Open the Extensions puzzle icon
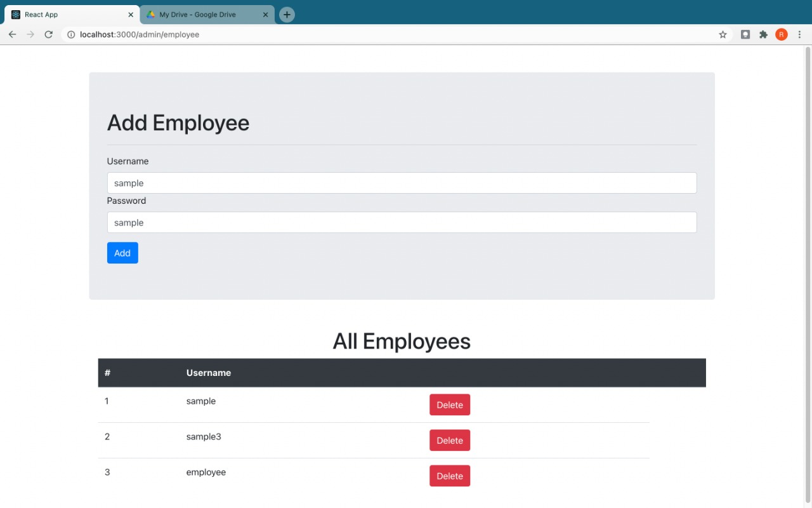This screenshot has width=812, height=508. coord(763,34)
